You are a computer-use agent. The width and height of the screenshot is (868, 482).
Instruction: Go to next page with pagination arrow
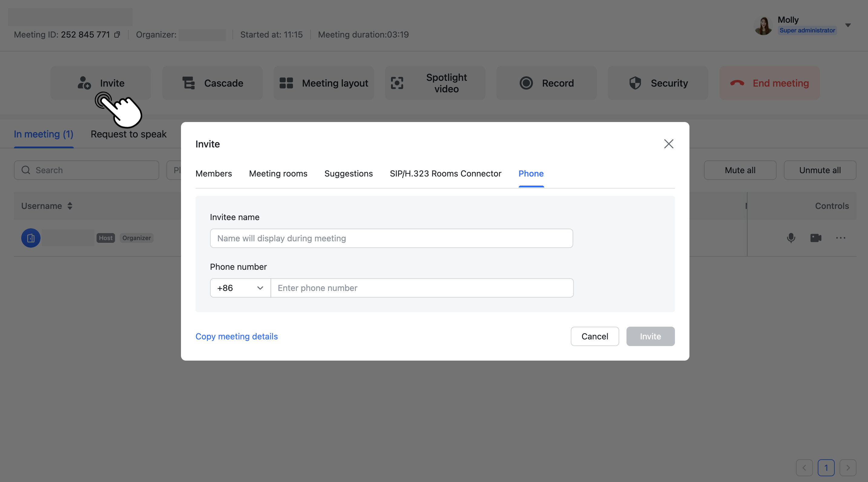tap(848, 468)
